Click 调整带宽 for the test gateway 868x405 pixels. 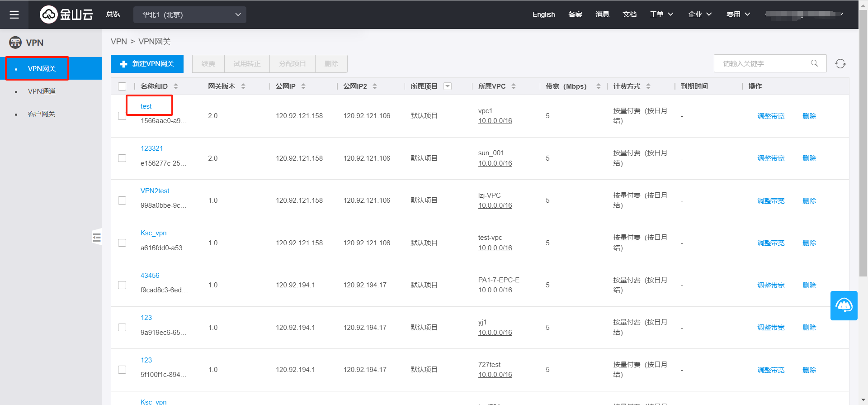[771, 116]
